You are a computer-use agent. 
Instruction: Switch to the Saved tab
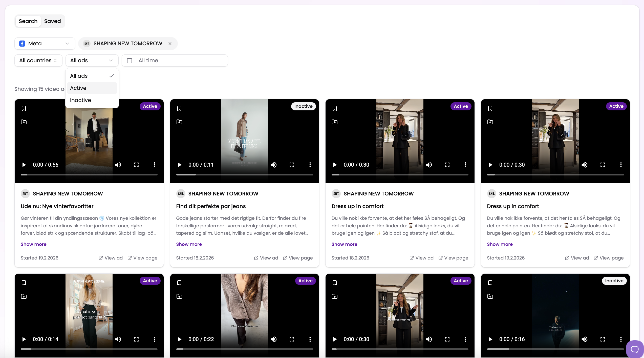(x=52, y=21)
